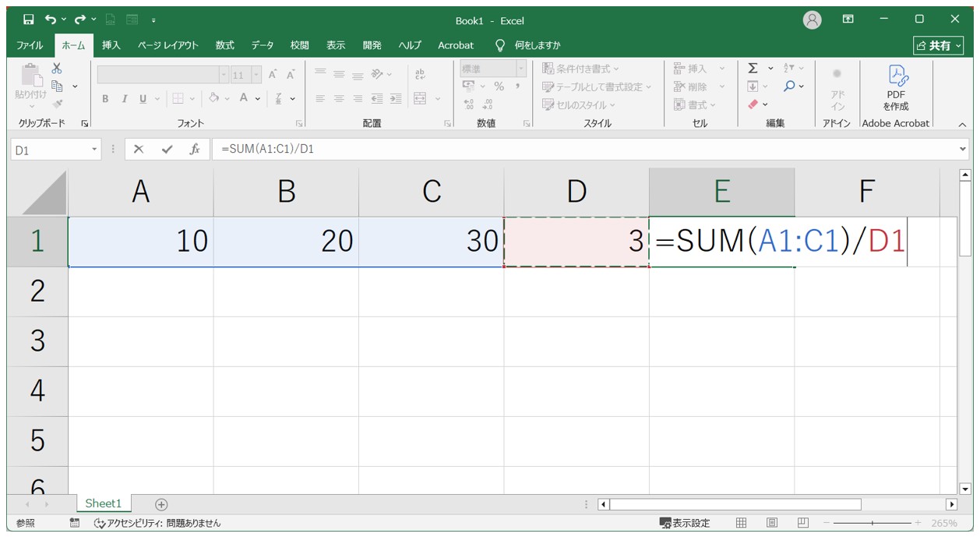
Task: Click the Save icon in quick access toolbar
Action: 28,19
